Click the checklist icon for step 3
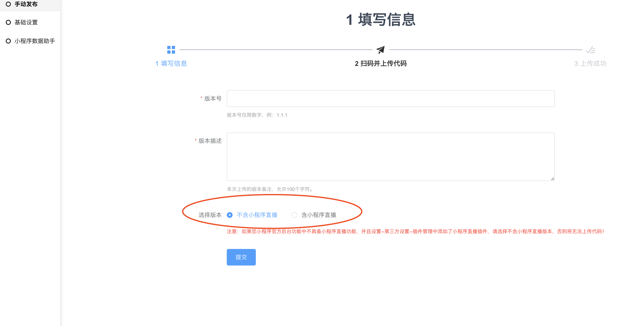644x326 pixels. (590, 50)
